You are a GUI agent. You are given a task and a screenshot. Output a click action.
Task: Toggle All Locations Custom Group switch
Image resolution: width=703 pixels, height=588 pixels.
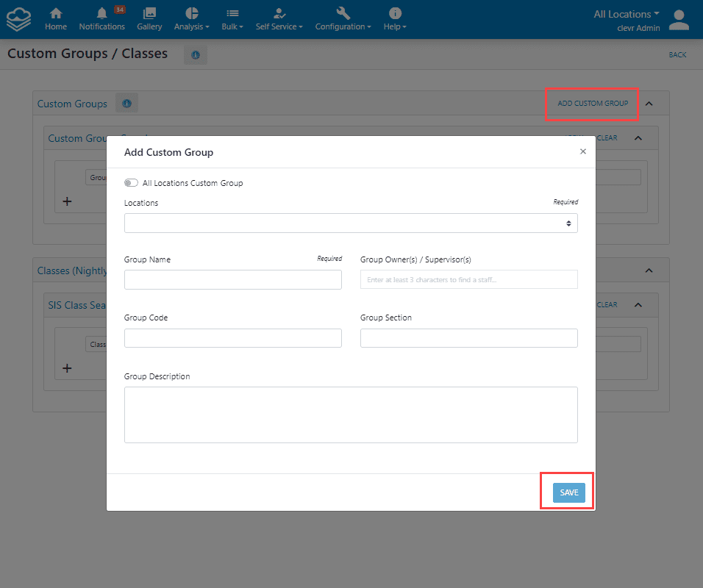(x=131, y=183)
